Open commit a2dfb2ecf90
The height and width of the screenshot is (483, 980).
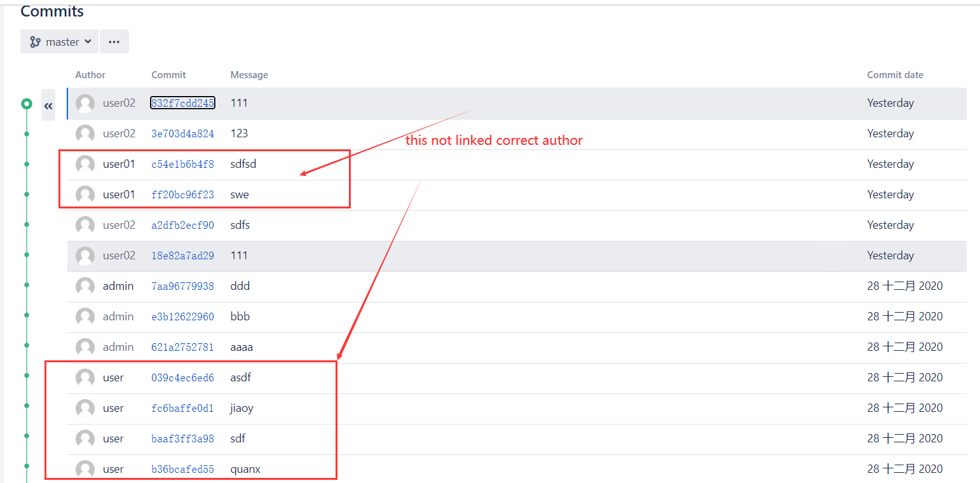tap(182, 225)
